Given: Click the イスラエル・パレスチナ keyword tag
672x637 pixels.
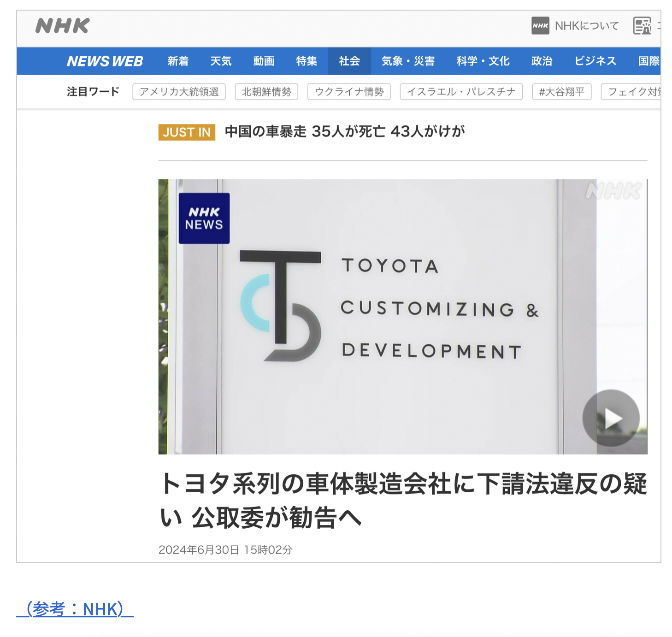Looking at the screenshot, I should (461, 92).
